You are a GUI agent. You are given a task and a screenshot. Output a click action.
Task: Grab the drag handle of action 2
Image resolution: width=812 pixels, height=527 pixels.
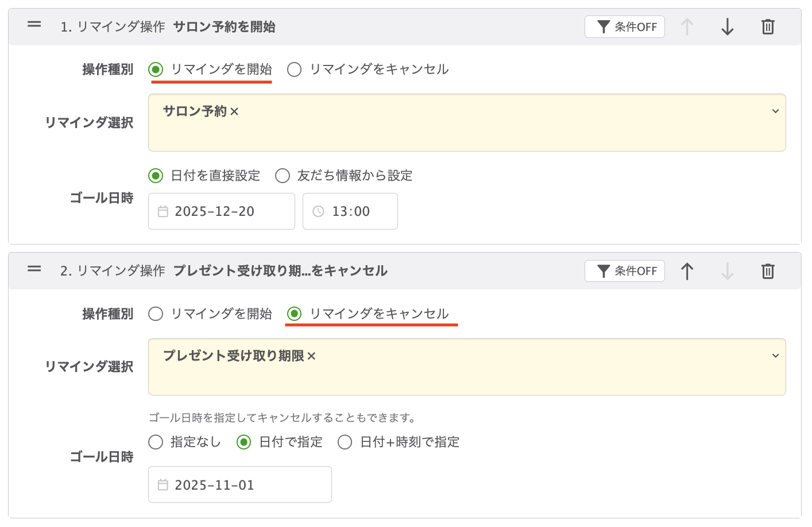[34, 269]
